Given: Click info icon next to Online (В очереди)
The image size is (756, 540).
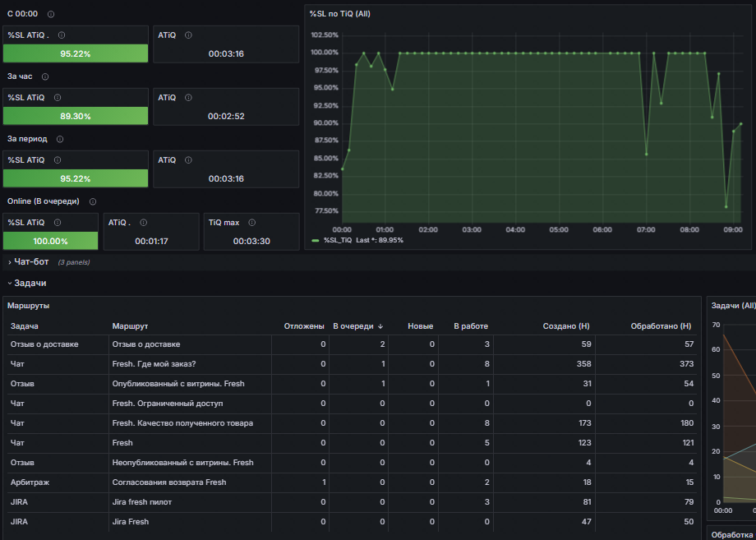Looking at the screenshot, I should [93, 201].
